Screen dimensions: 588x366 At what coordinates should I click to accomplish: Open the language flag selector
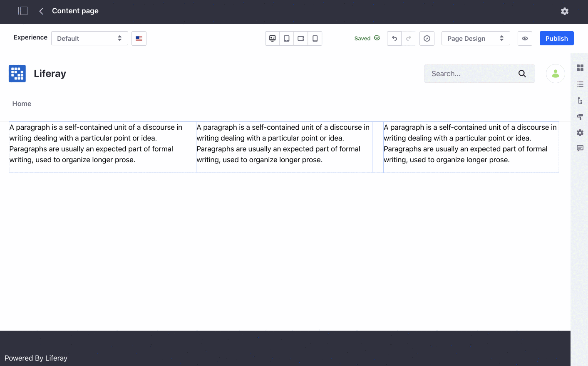tap(139, 38)
